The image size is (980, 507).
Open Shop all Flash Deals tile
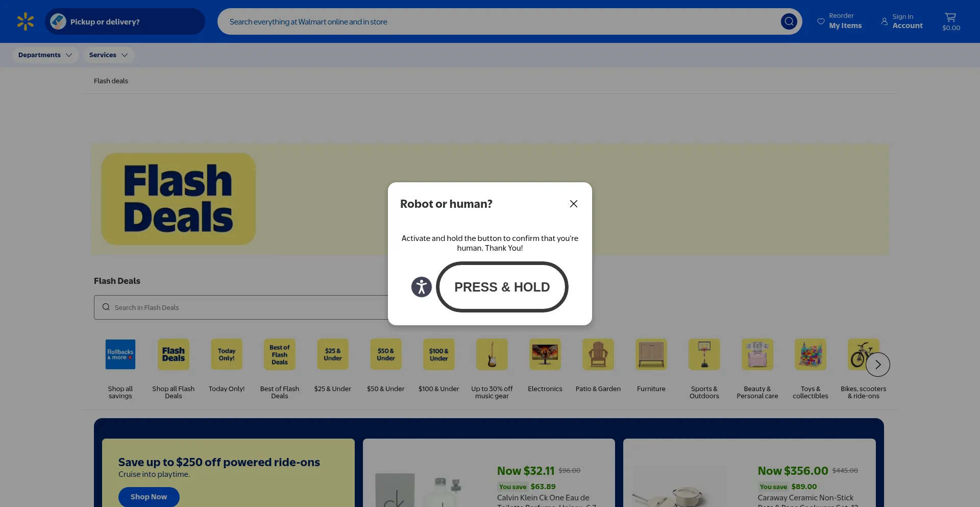tap(174, 369)
